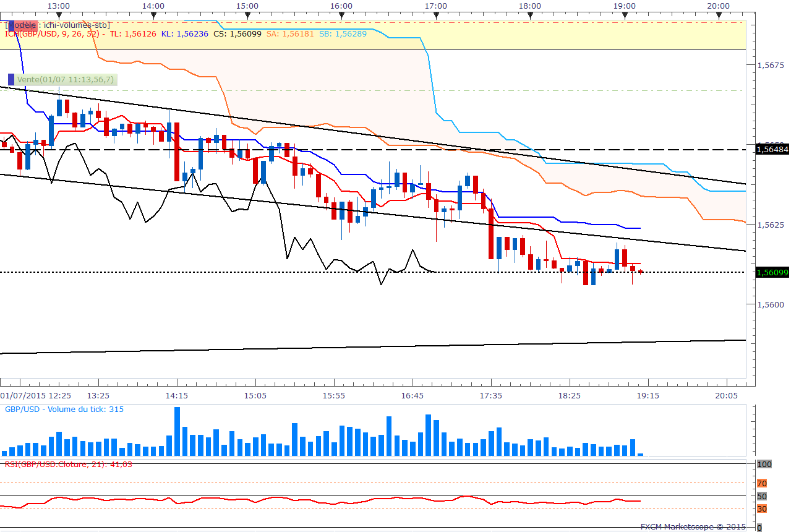Viewport: 791px width, 532px height.
Task: Click the RSI 70 level label
Action: click(762, 483)
